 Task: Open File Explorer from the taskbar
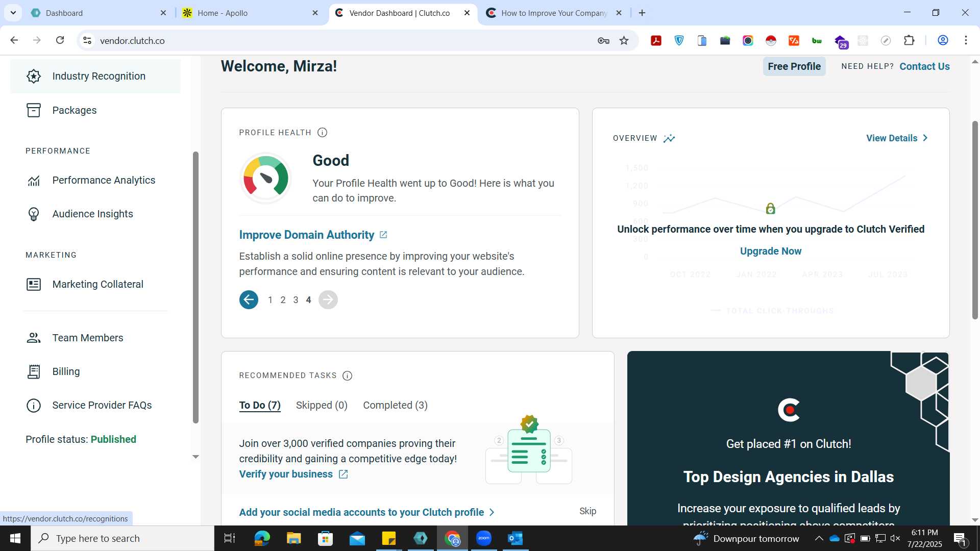(x=293, y=538)
